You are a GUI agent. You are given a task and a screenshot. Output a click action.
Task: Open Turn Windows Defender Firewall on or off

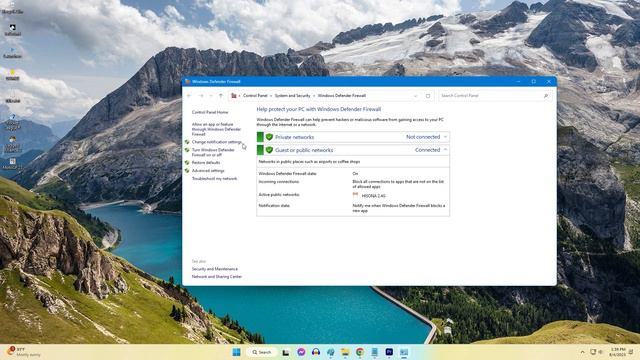213,152
